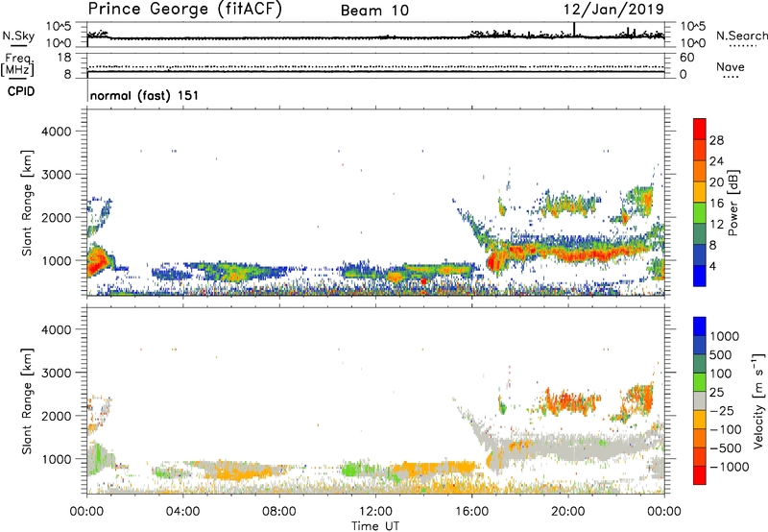Click "3000" range tick on power panel
The height and width of the screenshot is (532, 768).
tap(57, 175)
